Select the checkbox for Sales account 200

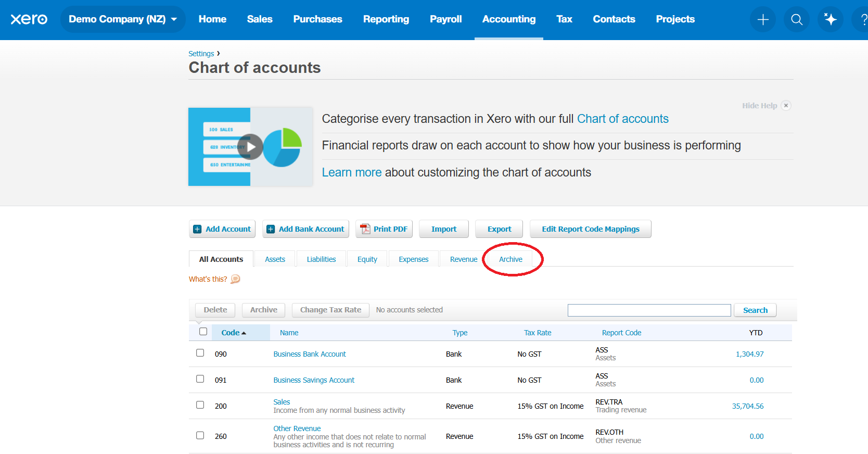[200, 405]
